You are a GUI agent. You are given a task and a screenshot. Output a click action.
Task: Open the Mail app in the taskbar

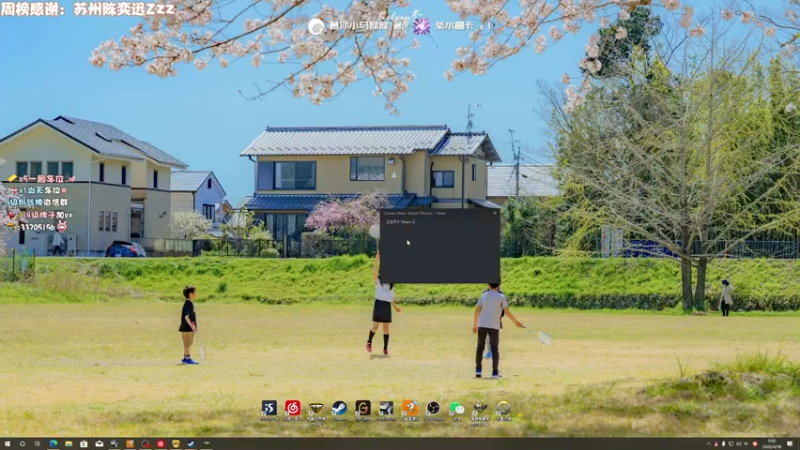pos(99,444)
